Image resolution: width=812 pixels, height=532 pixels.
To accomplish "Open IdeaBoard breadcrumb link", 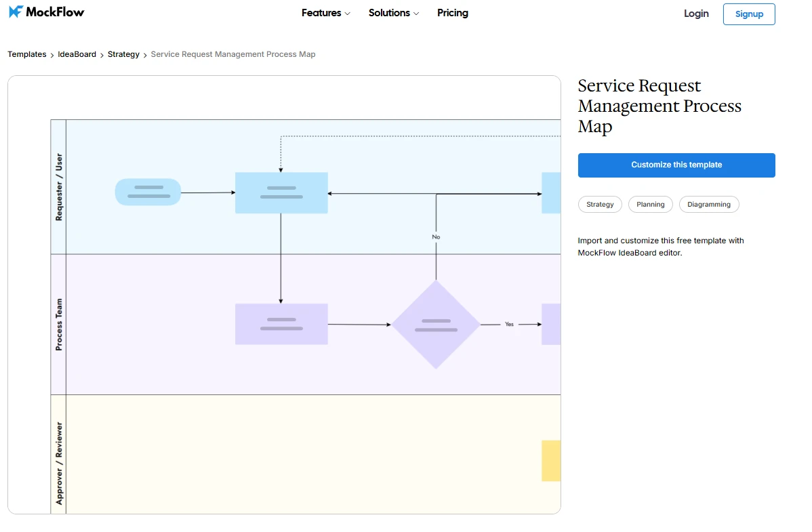I will (77, 54).
